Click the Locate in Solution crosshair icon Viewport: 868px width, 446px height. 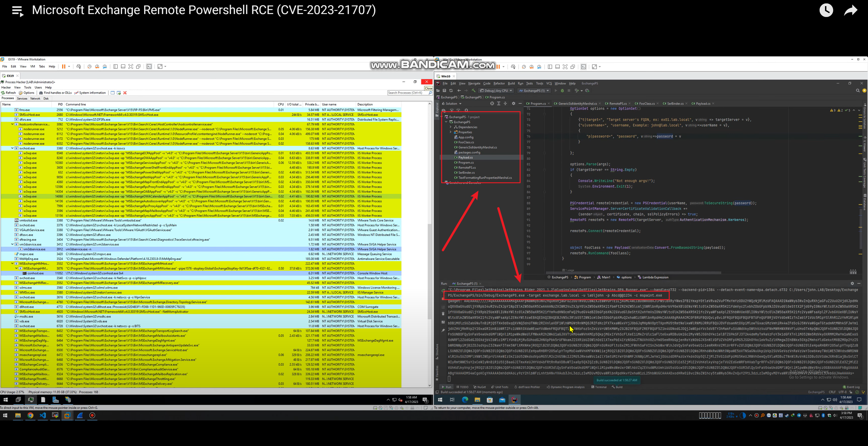492,103
